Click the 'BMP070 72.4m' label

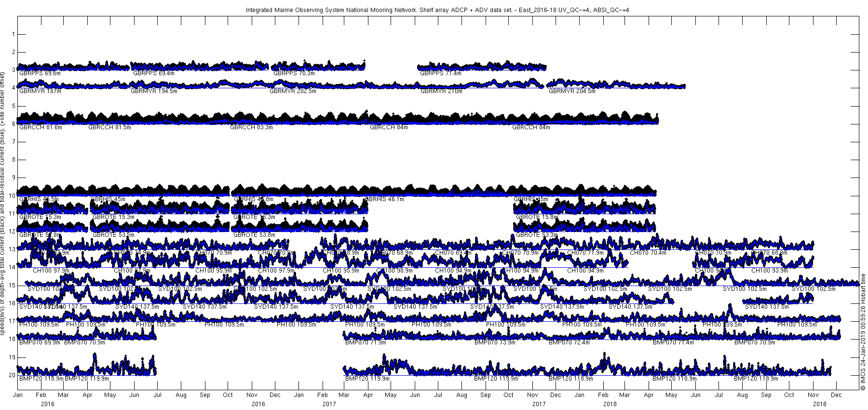(x=569, y=342)
